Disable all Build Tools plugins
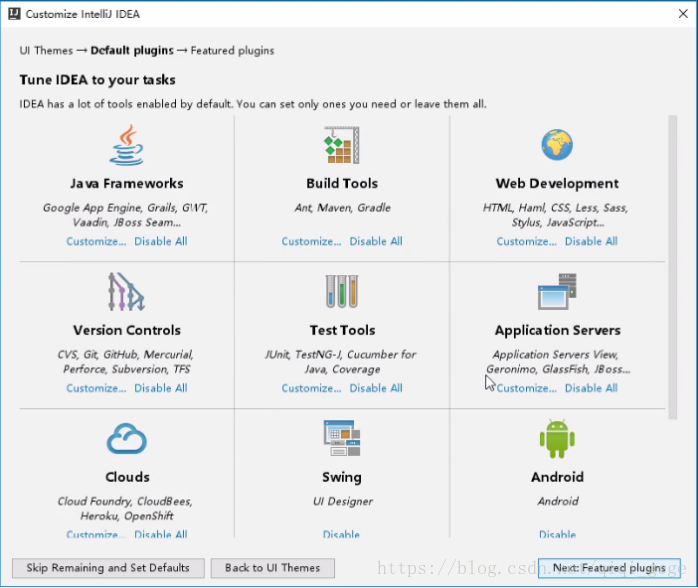Screen dimensions: 698x588 (x=376, y=241)
